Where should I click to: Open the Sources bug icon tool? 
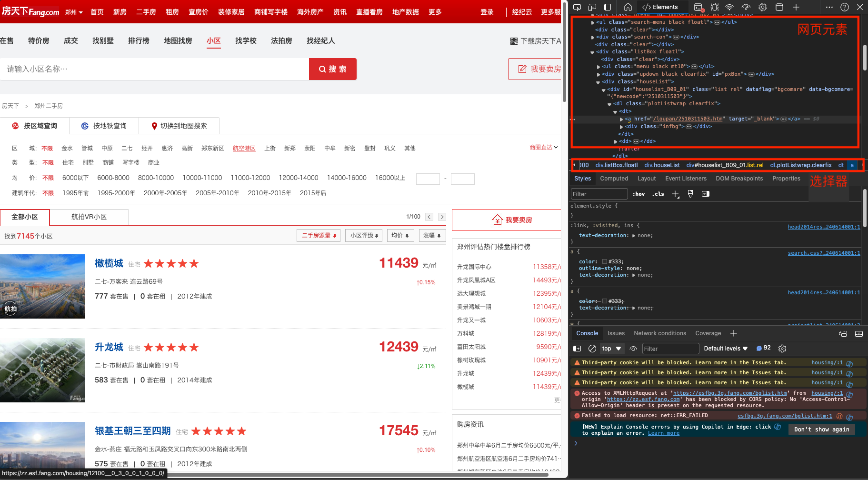pos(714,7)
